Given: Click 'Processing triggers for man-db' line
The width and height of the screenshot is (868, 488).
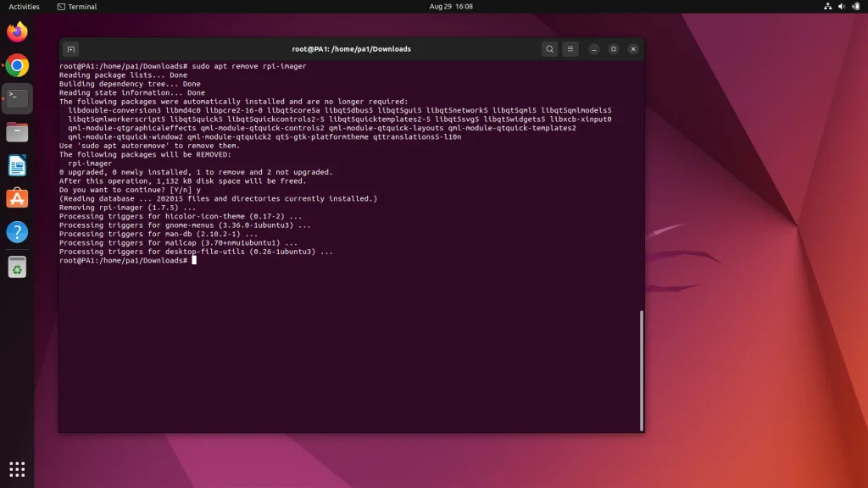Looking at the screenshot, I should click(159, 234).
